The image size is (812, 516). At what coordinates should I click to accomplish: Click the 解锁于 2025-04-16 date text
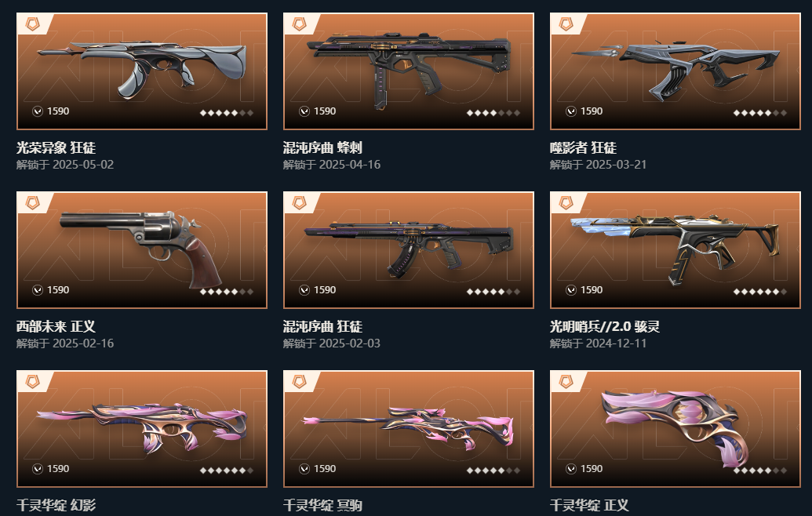[332, 165]
